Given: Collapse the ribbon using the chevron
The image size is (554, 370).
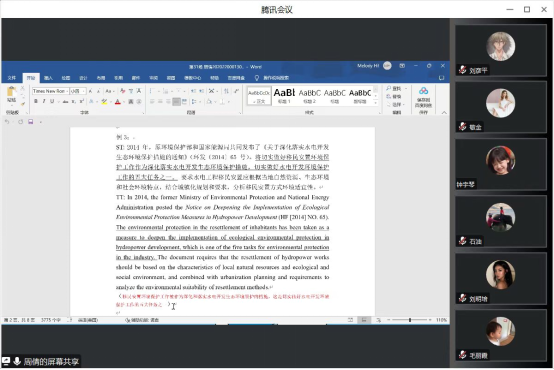Looking at the screenshot, I should (x=444, y=112).
